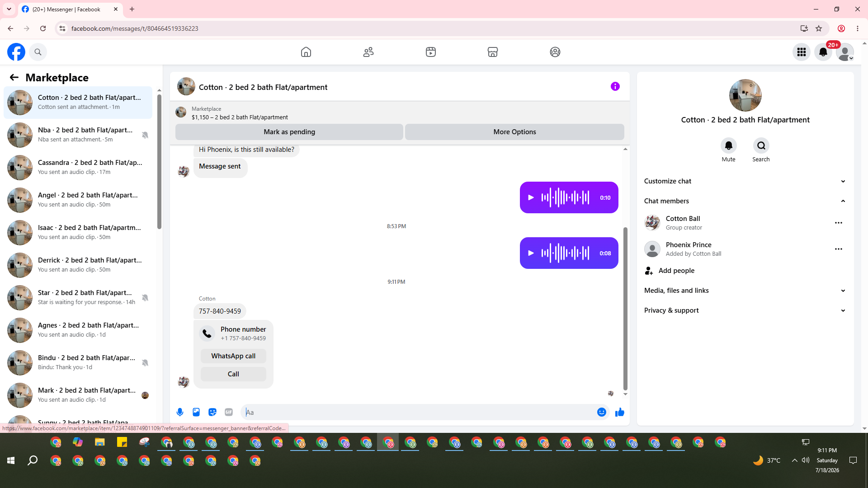
Task: Open File Explorer from the taskbar
Action: pos(100,442)
